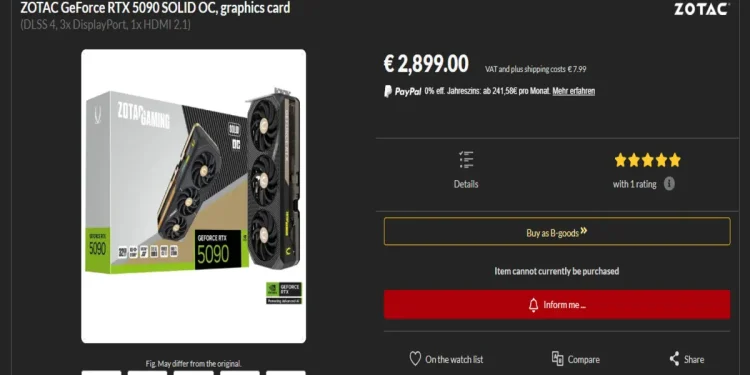The height and width of the screenshot is (375, 750).
Task: Click the red Inform me button
Action: coord(557,304)
